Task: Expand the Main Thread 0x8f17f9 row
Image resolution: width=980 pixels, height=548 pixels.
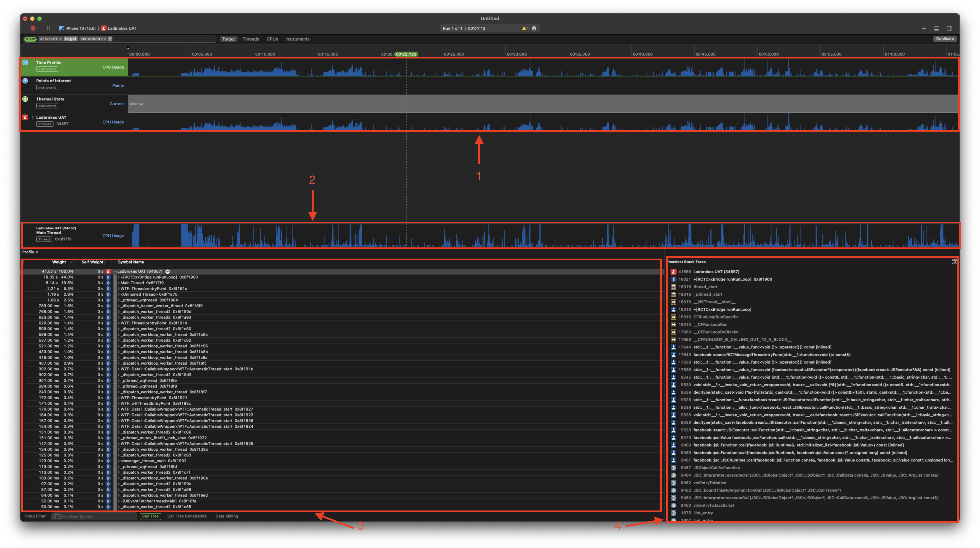Action: (x=119, y=283)
